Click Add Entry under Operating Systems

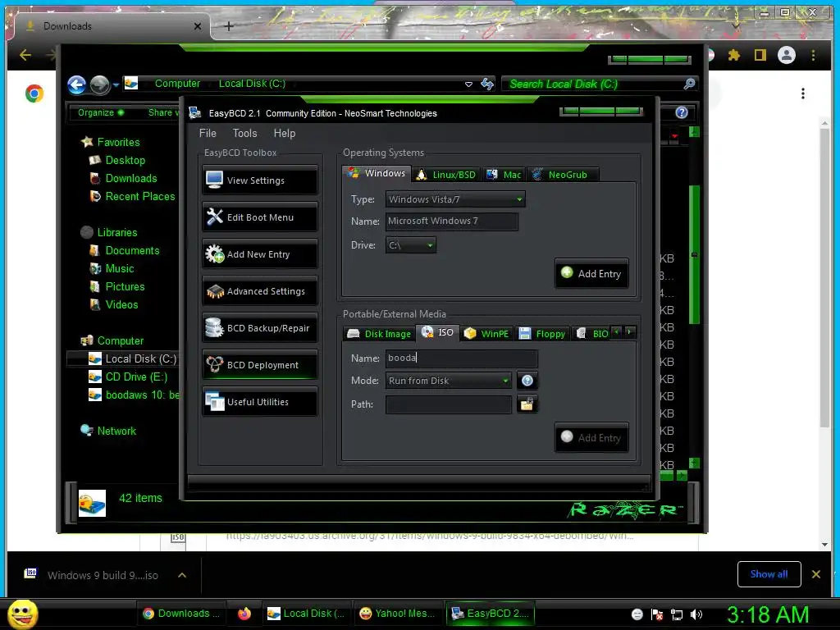click(x=591, y=273)
